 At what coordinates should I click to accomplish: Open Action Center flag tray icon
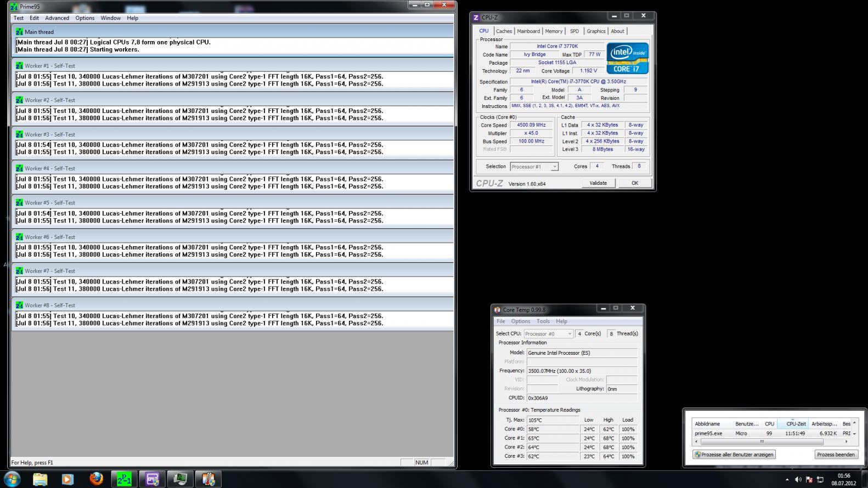[x=809, y=479]
